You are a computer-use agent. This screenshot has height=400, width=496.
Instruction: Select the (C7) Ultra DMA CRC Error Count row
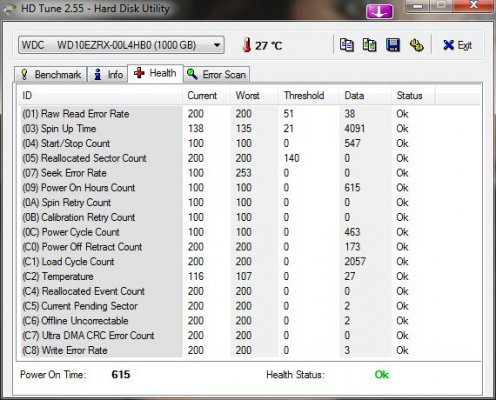[x=228, y=335]
